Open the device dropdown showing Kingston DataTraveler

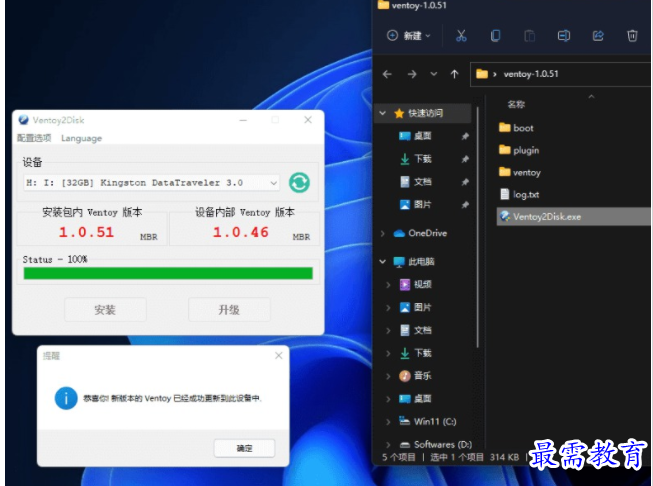pyautogui.click(x=151, y=183)
